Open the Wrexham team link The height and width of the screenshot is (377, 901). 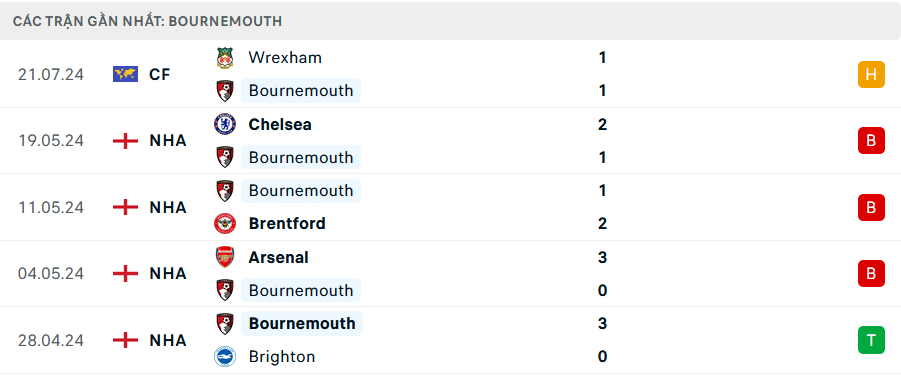click(x=285, y=57)
